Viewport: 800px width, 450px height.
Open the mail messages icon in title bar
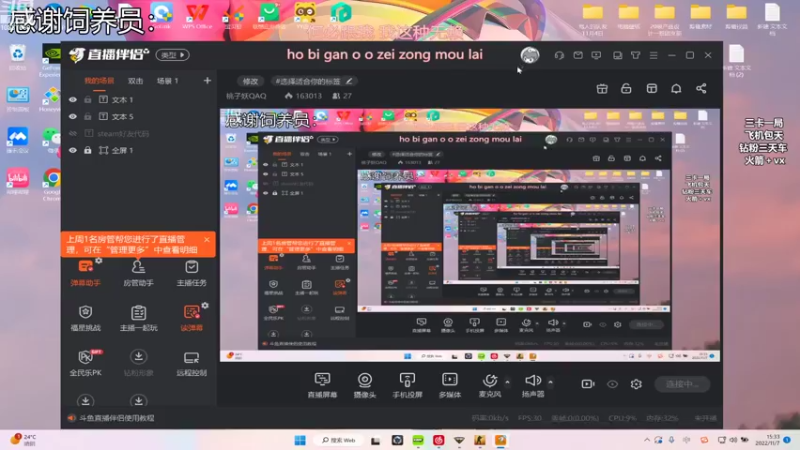pos(578,55)
